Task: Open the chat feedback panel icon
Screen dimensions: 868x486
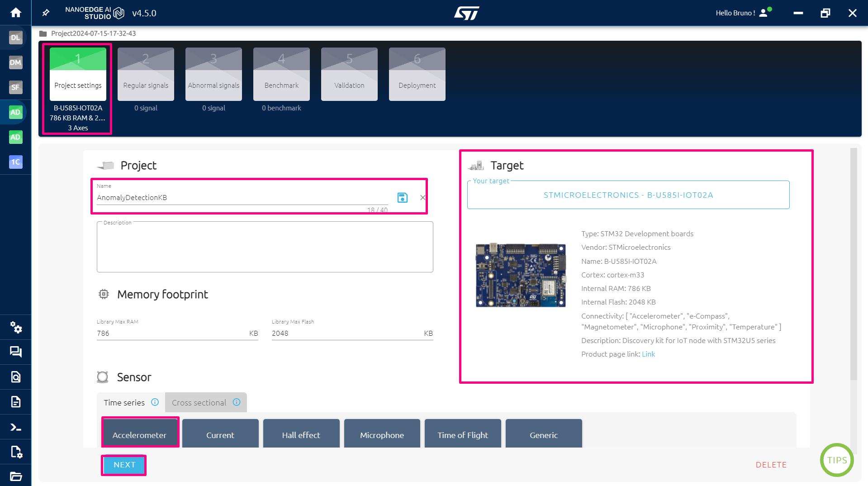Action: [16, 352]
